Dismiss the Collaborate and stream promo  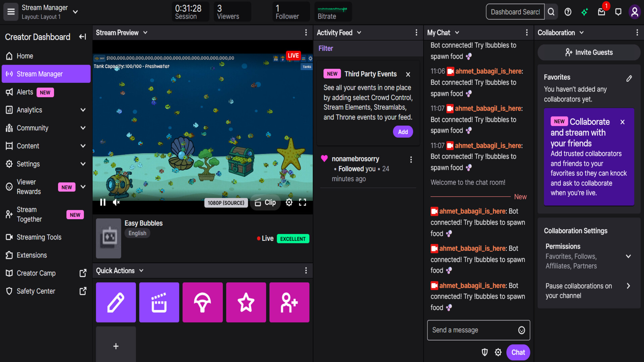point(623,122)
